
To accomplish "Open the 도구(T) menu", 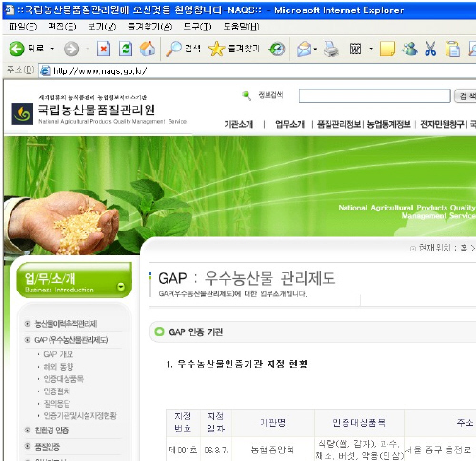I will coord(197,27).
